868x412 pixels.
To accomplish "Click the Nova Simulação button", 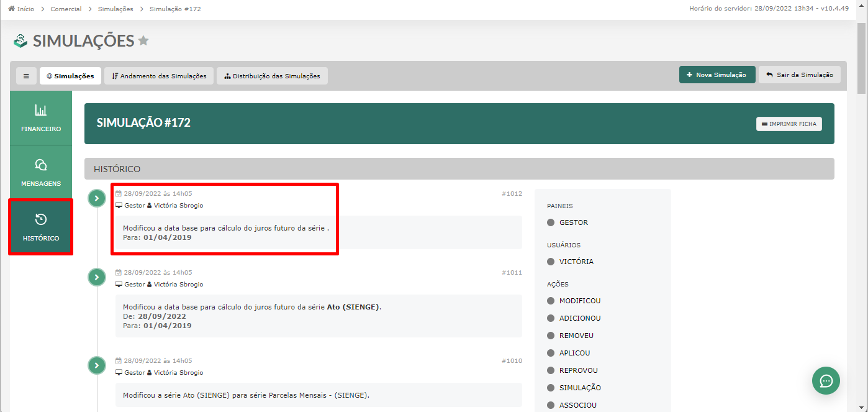I will pos(717,75).
